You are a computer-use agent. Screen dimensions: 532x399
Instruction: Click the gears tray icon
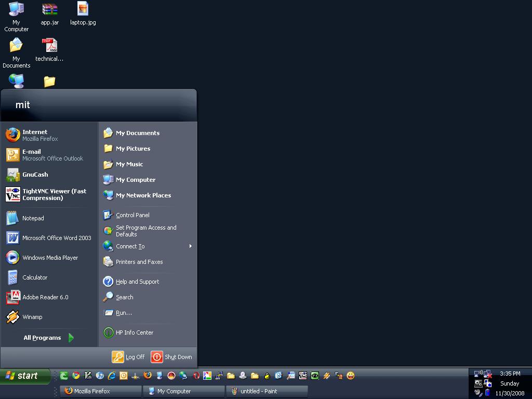tap(478, 383)
